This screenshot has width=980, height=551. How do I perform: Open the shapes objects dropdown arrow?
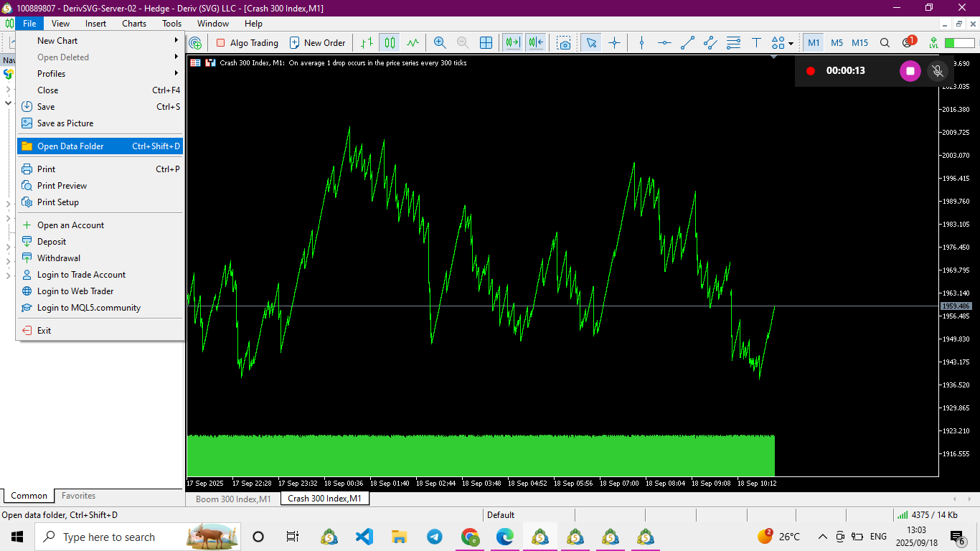tap(791, 44)
